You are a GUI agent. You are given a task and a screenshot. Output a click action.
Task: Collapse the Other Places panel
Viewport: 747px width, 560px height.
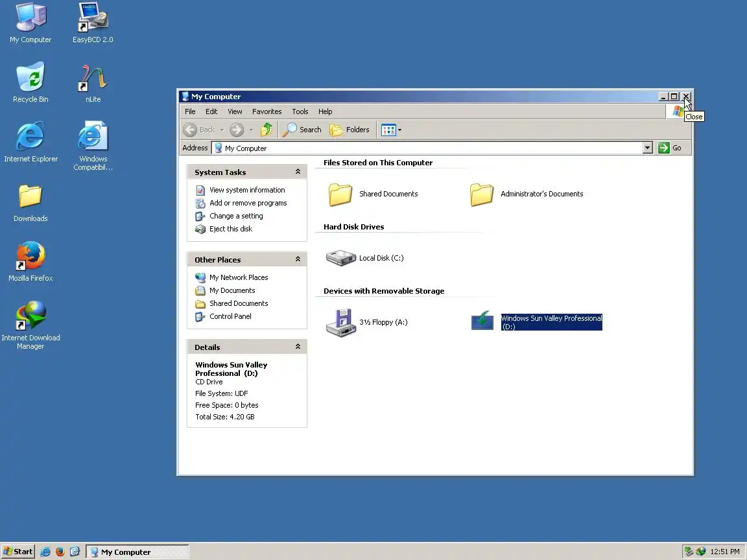point(298,259)
